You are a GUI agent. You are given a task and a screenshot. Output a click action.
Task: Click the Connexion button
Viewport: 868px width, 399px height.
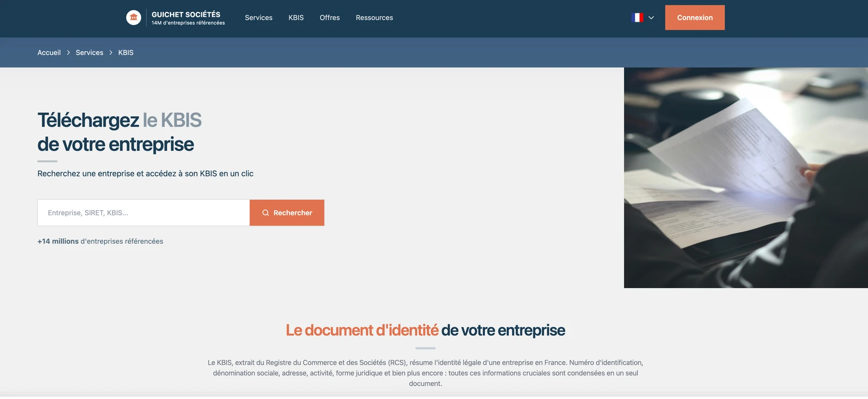695,17
